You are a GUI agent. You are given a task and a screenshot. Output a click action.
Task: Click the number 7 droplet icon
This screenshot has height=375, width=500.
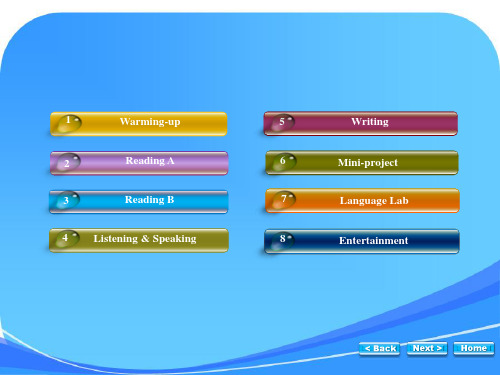click(x=284, y=200)
